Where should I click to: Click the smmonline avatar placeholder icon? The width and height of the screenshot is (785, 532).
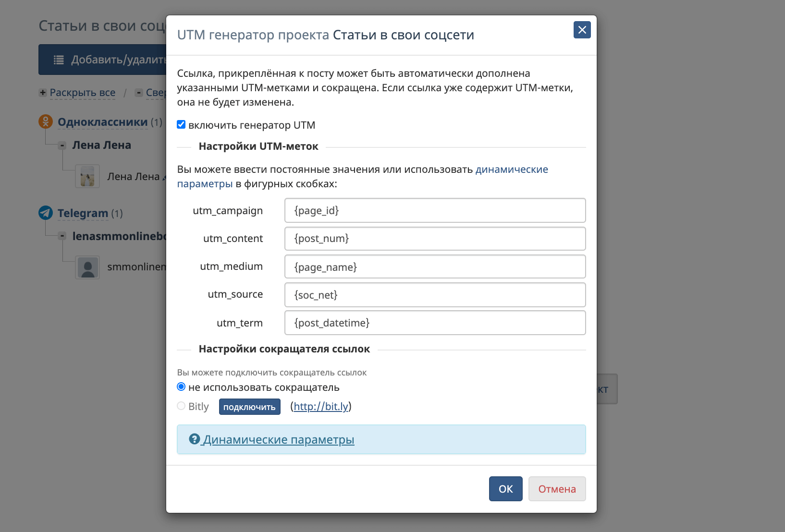87,267
